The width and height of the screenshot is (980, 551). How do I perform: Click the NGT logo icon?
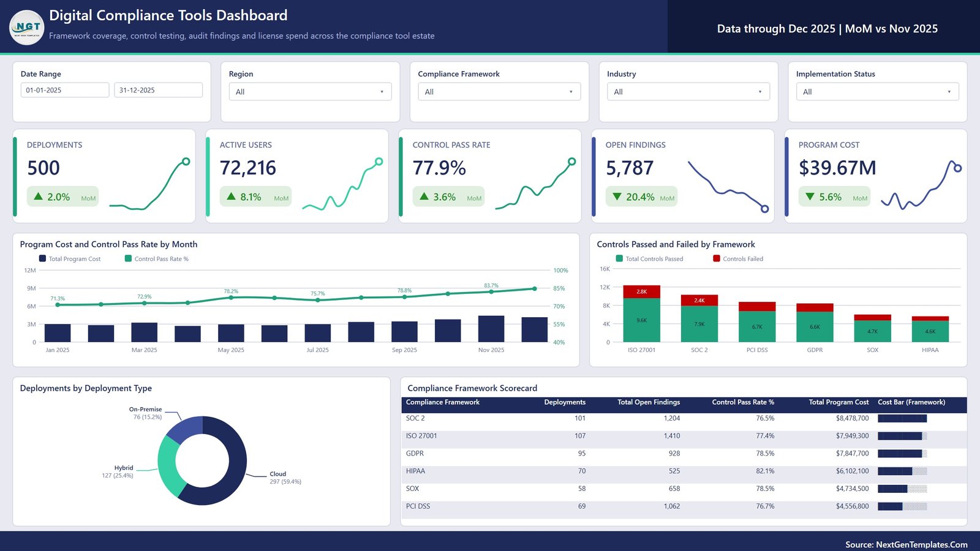click(x=27, y=28)
